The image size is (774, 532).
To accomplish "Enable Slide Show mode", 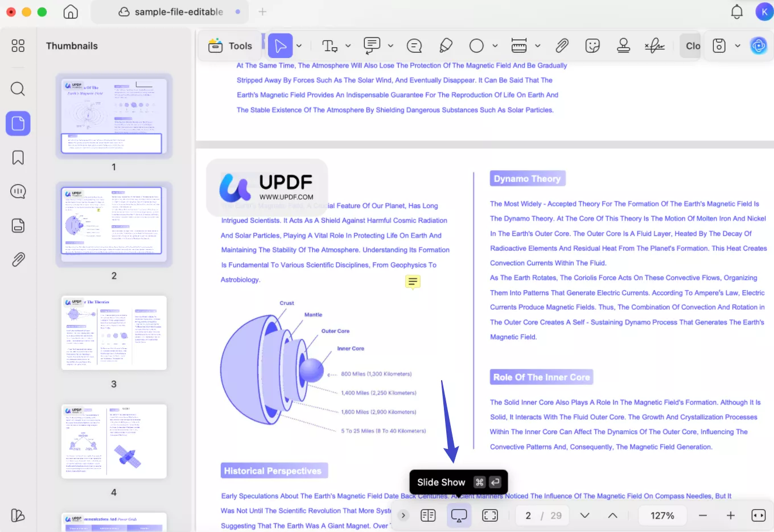I will click(459, 515).
